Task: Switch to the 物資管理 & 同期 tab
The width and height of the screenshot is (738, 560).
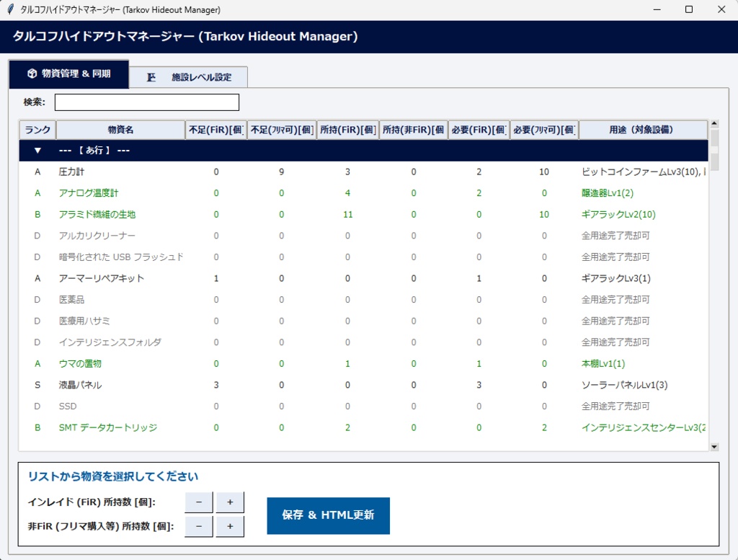Action: pos(68,74)
